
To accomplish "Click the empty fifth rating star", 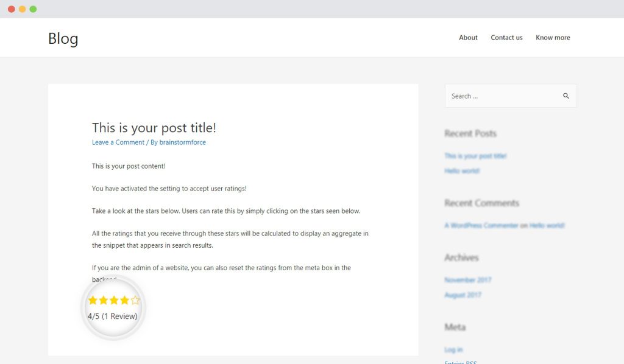I will tap(135, 300).
